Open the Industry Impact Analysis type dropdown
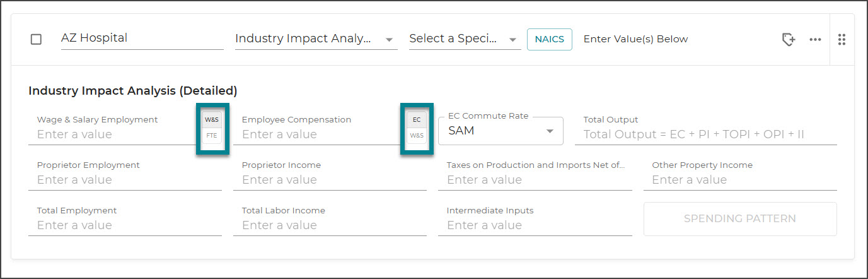Image resolution: width=868 pixels, height=279 pixels. pyautogui.click(x=316, y=39)
